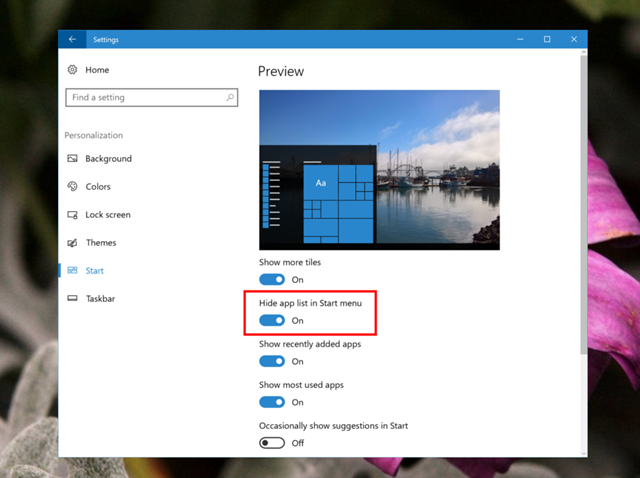This screenshot has width=640, height=478.
Task: Open the Colors settings page
Action: [98, 187]
